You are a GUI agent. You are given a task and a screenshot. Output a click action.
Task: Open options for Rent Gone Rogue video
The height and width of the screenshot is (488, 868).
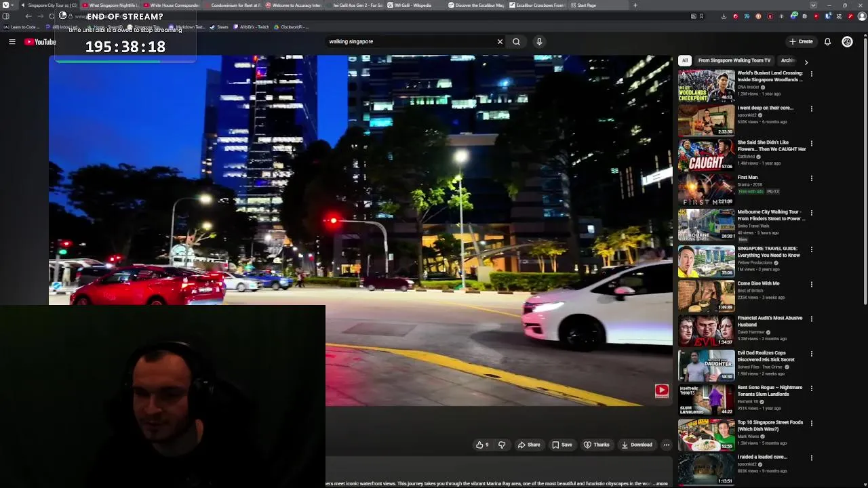click(811, 388)
